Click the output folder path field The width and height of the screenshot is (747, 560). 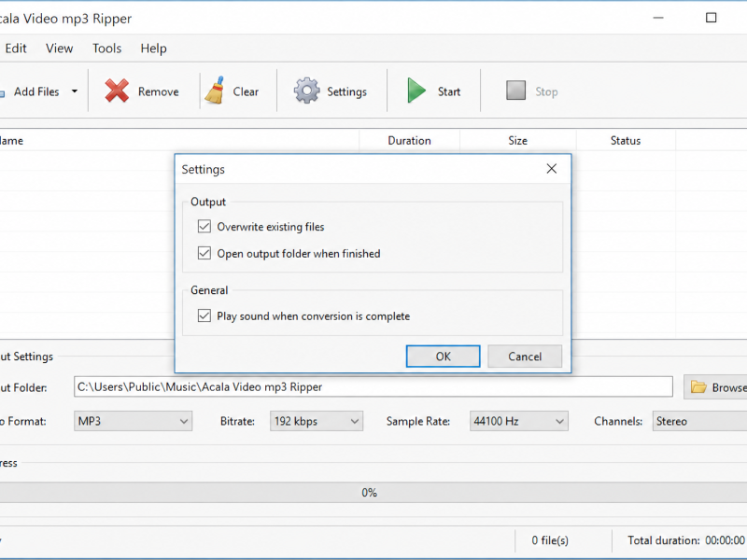click(x=373, y=386)
